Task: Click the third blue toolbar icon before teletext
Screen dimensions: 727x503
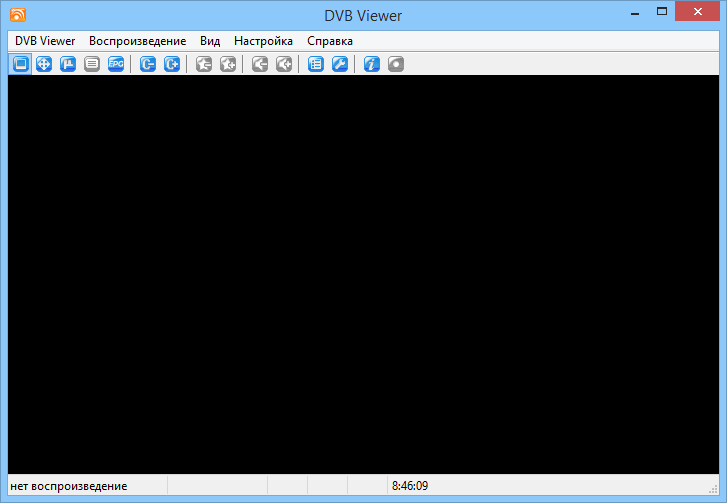Action: click(68, 64)
